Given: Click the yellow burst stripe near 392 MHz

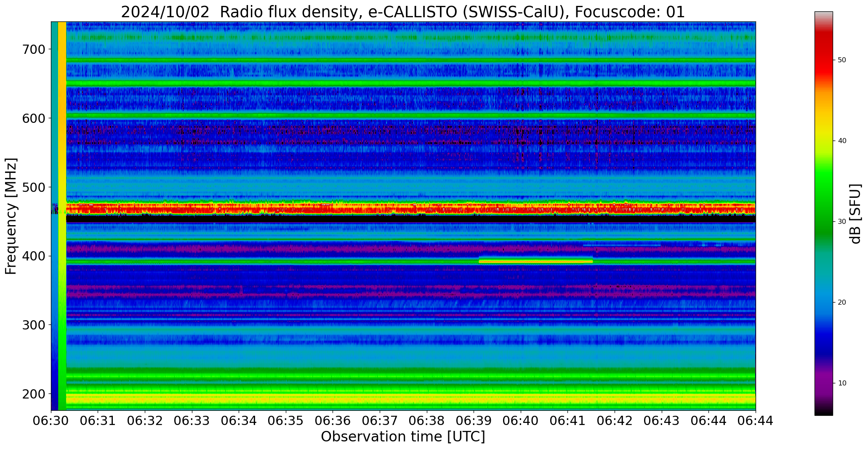Looking at the screenshot, I should [x=535, y=261].
